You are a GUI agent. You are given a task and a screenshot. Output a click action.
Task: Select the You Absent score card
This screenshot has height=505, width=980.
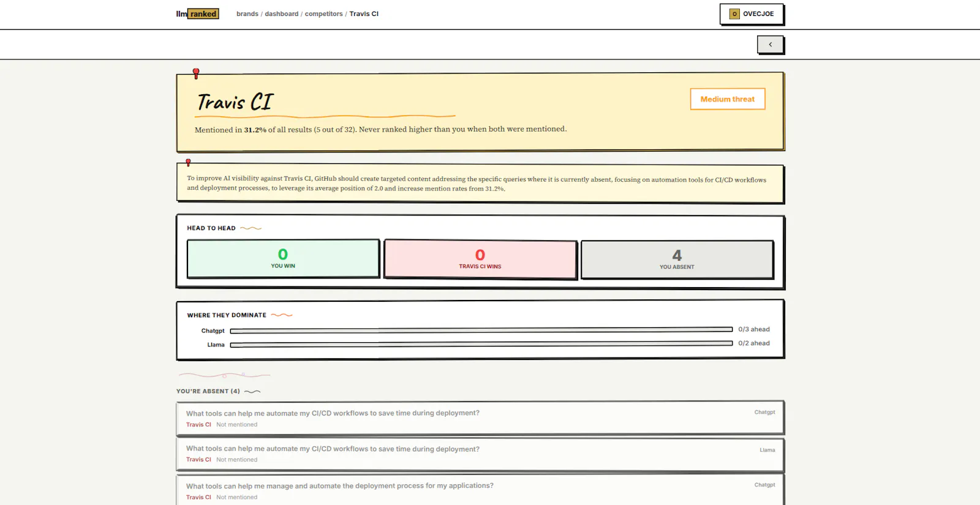(677, 260)
